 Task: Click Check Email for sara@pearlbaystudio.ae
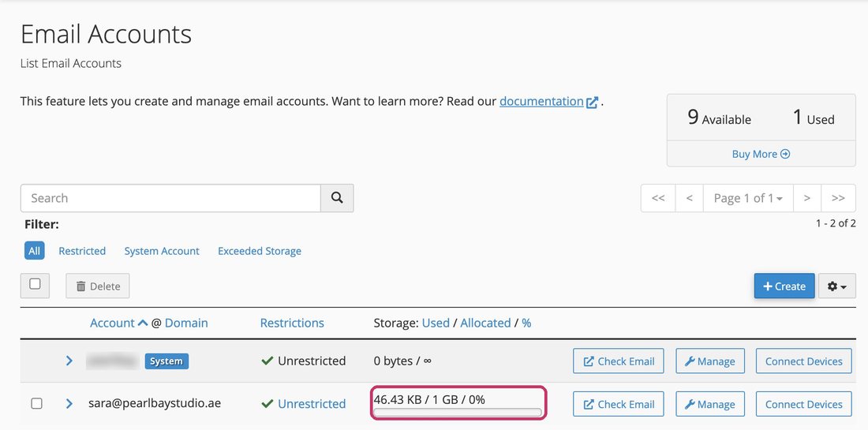[619, 404]
